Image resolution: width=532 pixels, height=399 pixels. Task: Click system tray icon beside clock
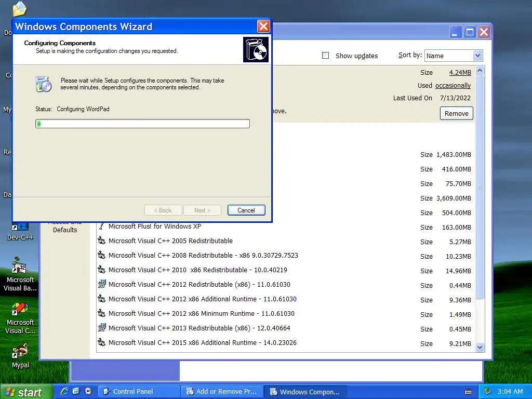(x=487, y=392)
